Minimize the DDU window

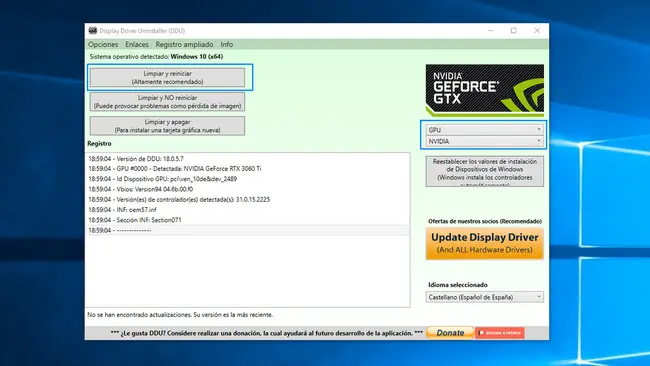click(x=491, y=31)
